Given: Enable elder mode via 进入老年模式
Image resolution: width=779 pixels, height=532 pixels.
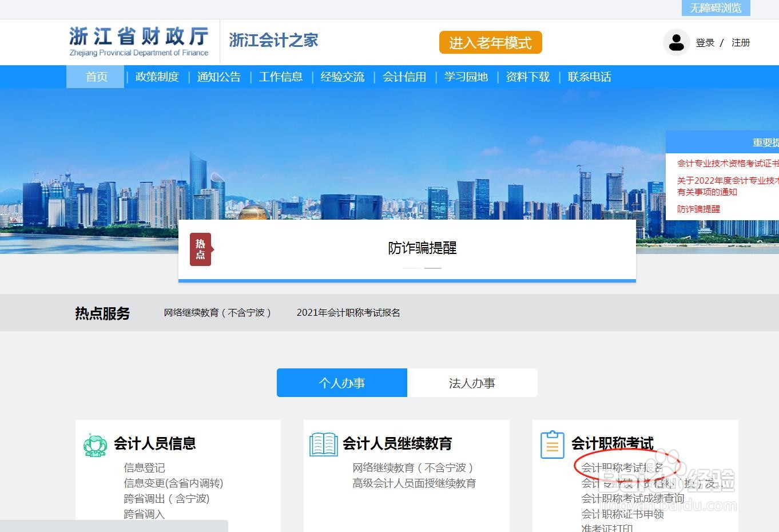Looking at the screenshot, I should click(x=490, y=42).
